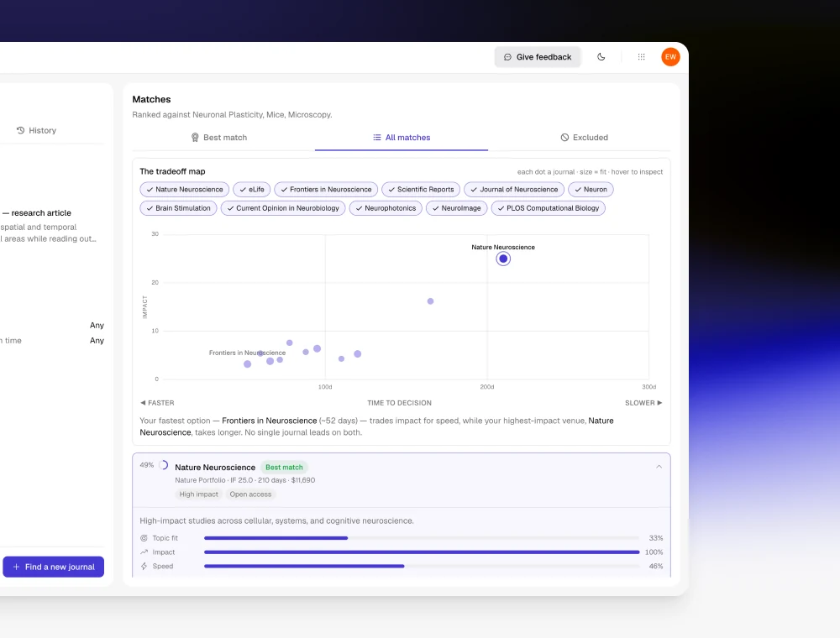Open the apps grid icon
Screen dimensions: 840x638
click(x=641, y=57)
